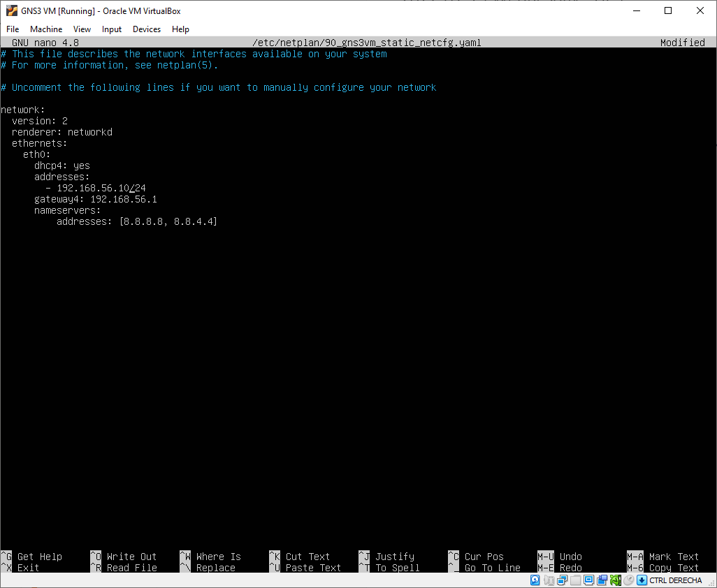This screenshot has height=588, width=717.
Task: Click the '^\ Replace' nano shortcut
Action: tap(208, 568)
